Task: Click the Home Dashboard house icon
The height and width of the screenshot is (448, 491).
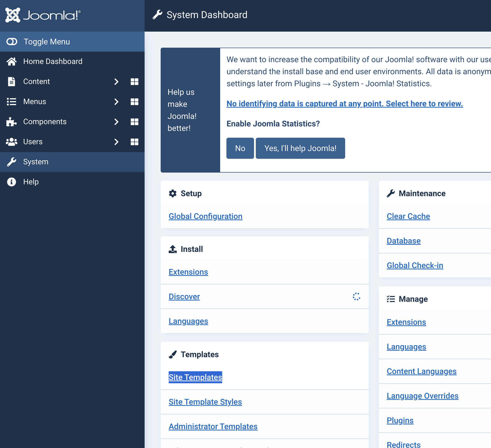Action: [x=12, y=61]
